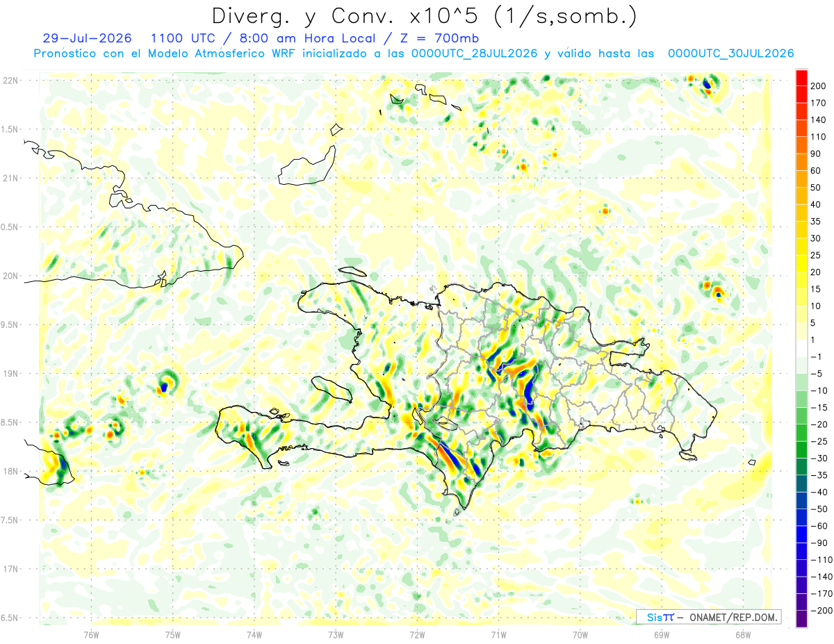Click the '72W' longitude label
The height and width of the screenshot is (644, 834).
tap(417, 634)
